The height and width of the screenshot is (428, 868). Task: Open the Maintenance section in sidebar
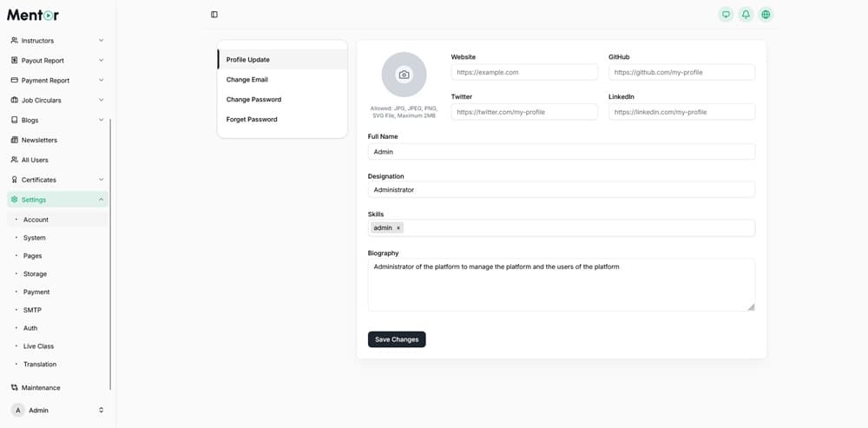41,387
